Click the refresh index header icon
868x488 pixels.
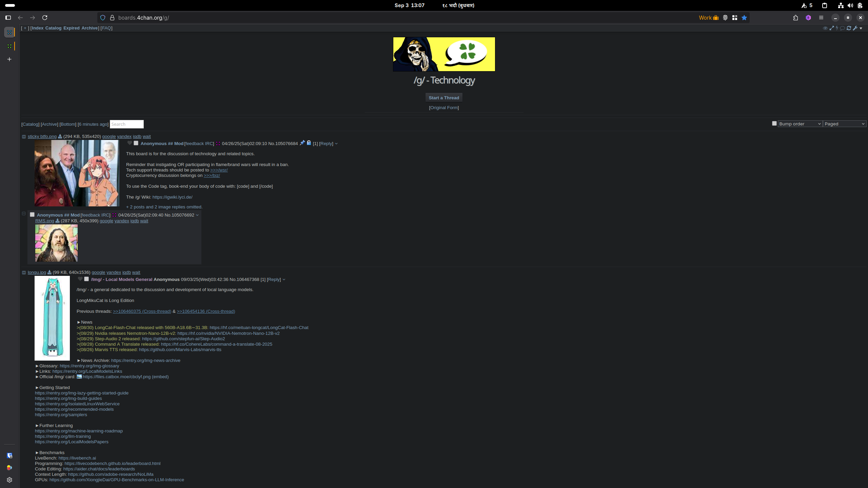click(849, 28)
